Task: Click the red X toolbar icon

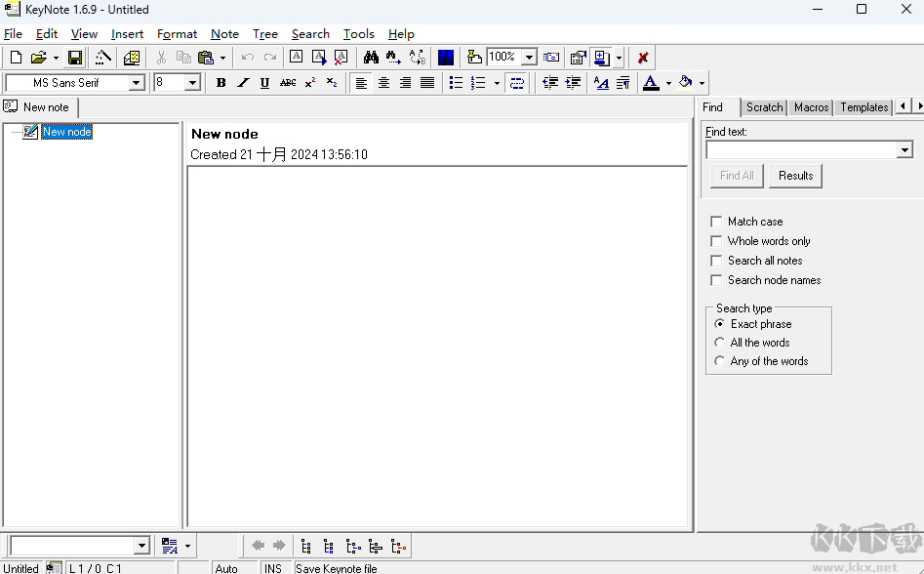Action: pyautogui.click(x=643, y=58)
